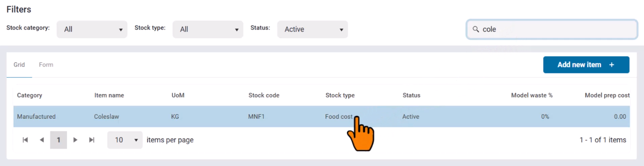Screen dimensions: 644x166
Task: Select the Coleslaw row in the grid
Action: coord(107,117)
